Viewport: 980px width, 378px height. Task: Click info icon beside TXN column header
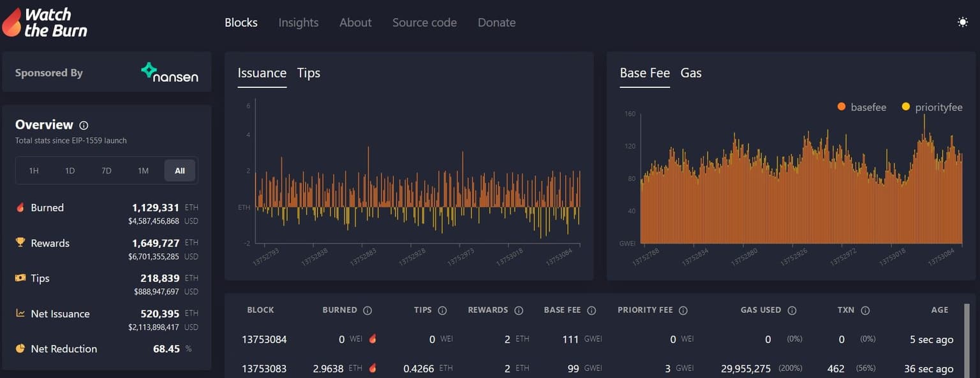tap(865, 310)
